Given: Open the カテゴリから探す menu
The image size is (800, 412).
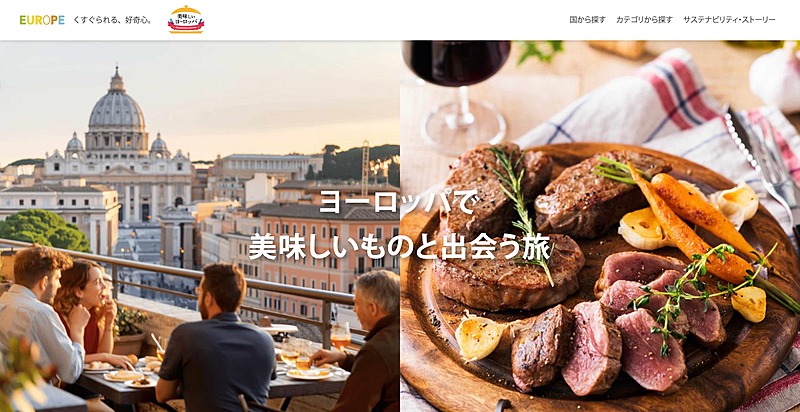Looking at the screenshot, I should point(644,20).
